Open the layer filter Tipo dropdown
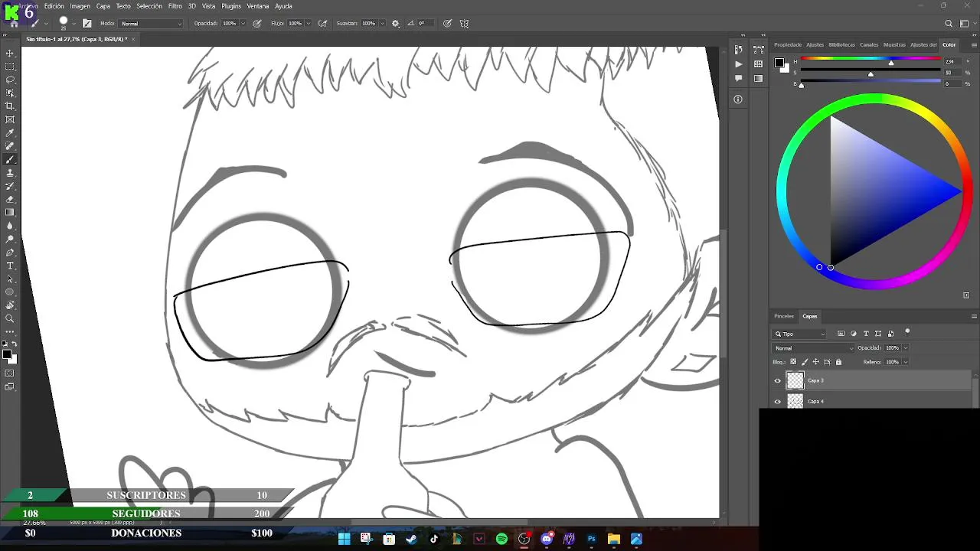The width and height of the screenshot is (980, 551). pos(800,334)
